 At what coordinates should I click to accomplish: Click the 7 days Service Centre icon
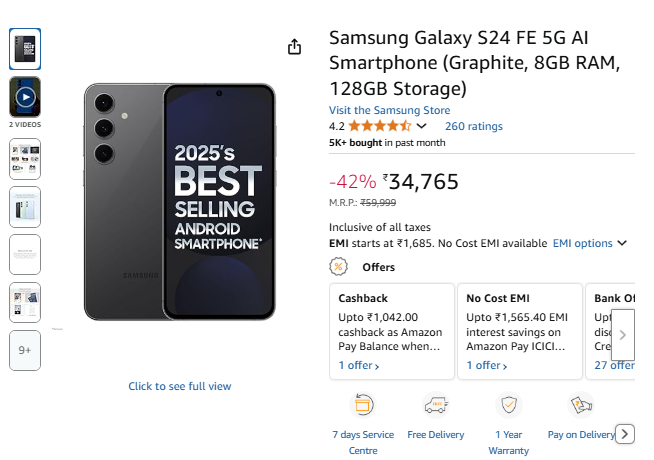[363, 405]
